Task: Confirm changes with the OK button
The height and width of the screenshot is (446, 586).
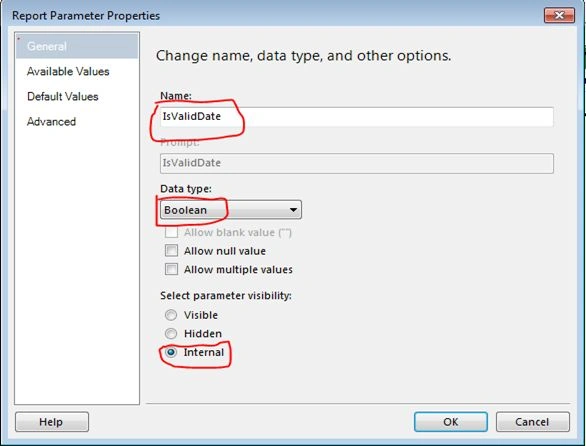Action: pos(450,422)
